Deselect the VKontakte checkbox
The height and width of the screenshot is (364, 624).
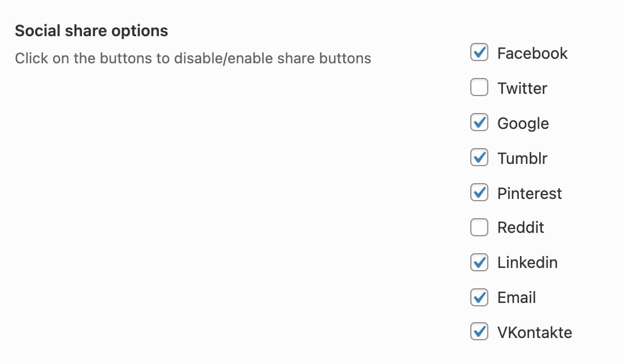tap(479, 331)
